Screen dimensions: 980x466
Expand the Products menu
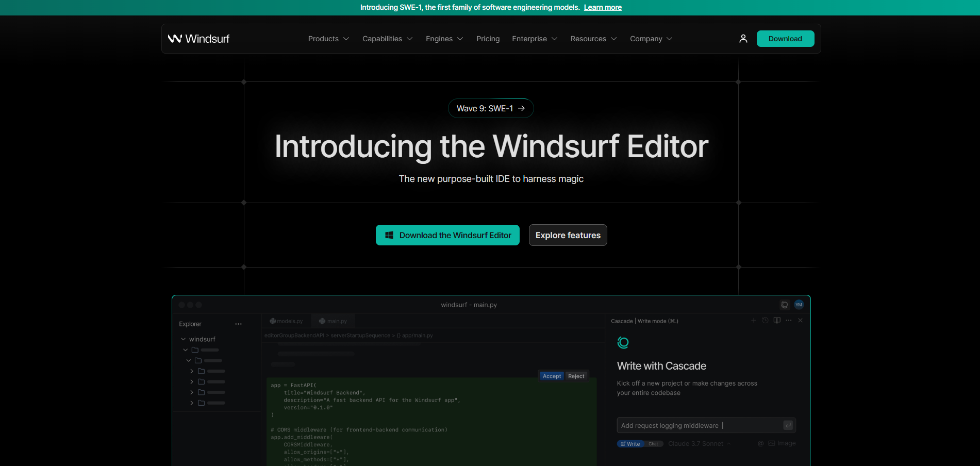click(x=328, y=39)
